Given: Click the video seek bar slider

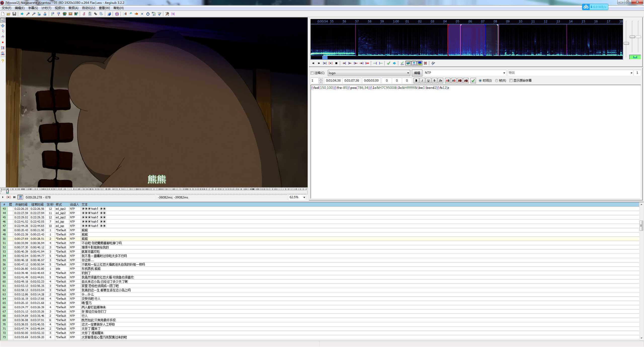Looking at the screenshot, I should (154, 191).
